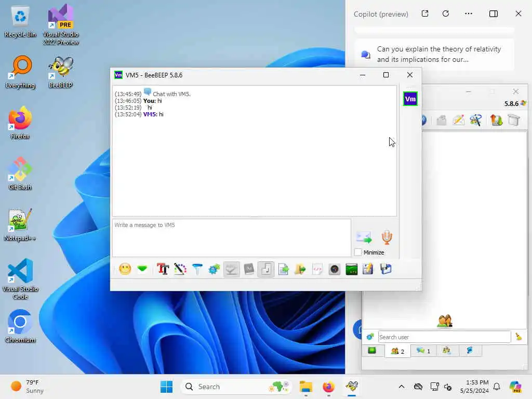Open the clock showing 1:53 PM
The image size is (532, 399).
474,387
